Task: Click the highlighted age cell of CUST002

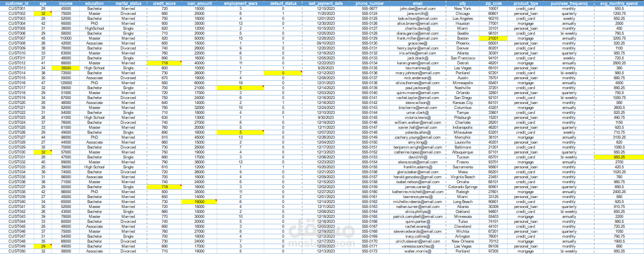Action: [x=44, y=13]
